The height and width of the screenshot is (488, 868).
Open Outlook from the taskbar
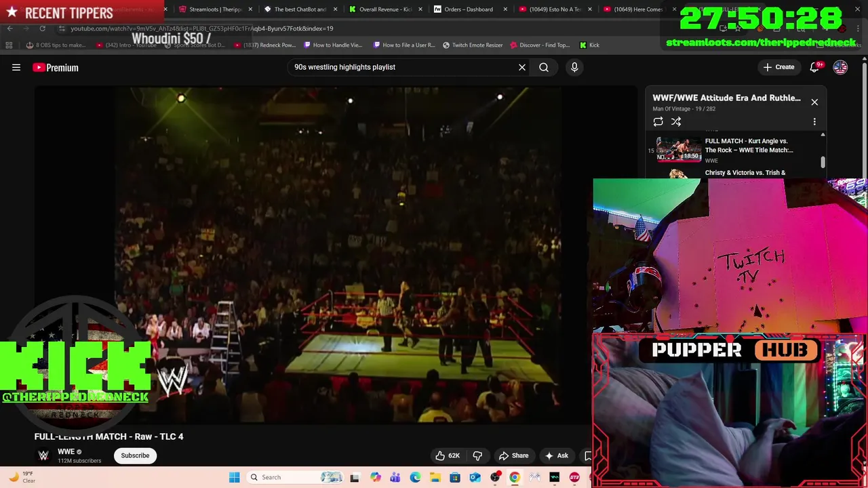coord(475,477)
